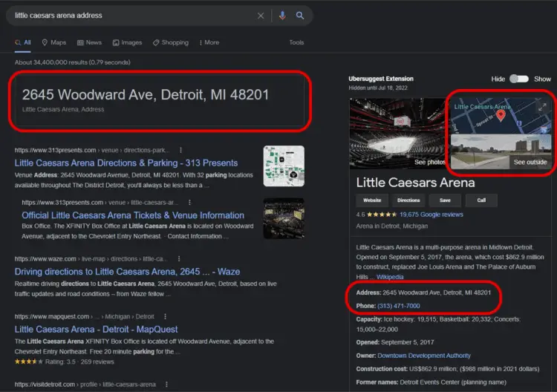
Task: Expand the map with fullscreen arrows icon
Action: click(542, 107)
